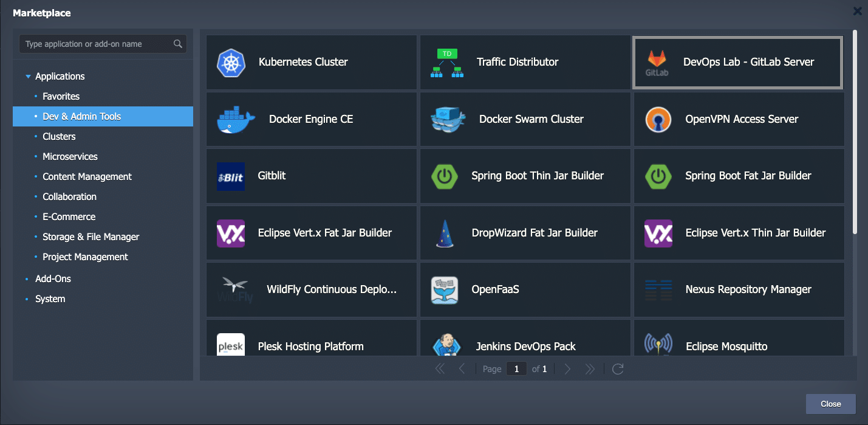The width and height of the screenshot is (868, 425).
Task: Click the Plesk logo icon
Action: click(x=231, y=344)
